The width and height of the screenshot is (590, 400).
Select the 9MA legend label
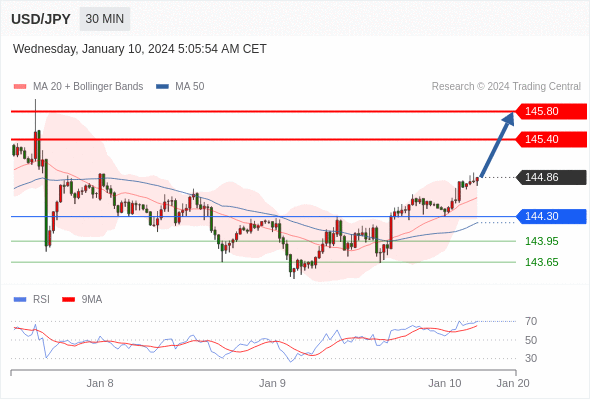(x=92, y=300)
